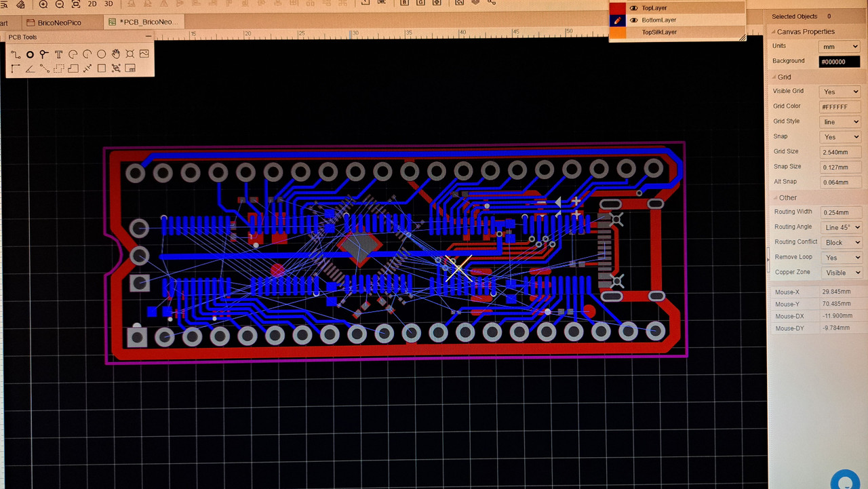Image resolution: width=868 pixels, height=489 pixels.
Task: Click the Zoom In magnifier icon
Action: coord(43,4)
